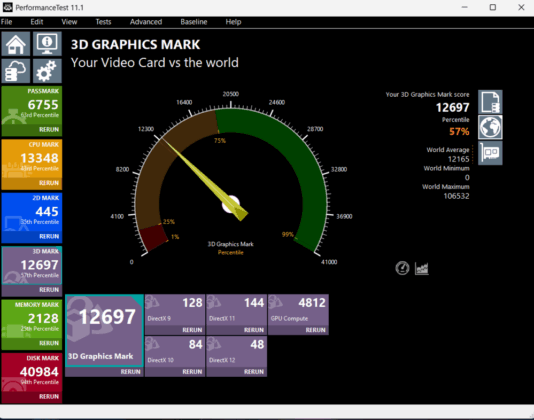Rerun the 3D Mark sidebar test
The width and height of the screenshot is (534, 420).
[49, 290]
